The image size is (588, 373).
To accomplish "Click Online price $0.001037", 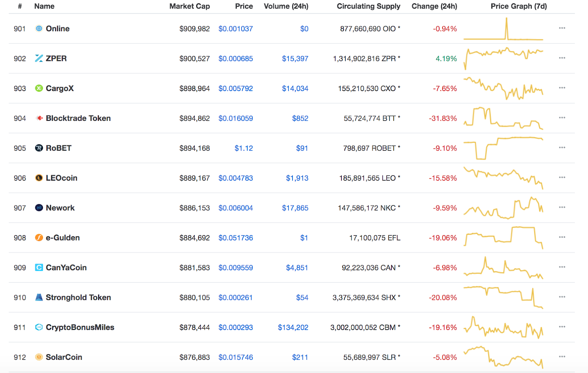I will coord(236,29).
